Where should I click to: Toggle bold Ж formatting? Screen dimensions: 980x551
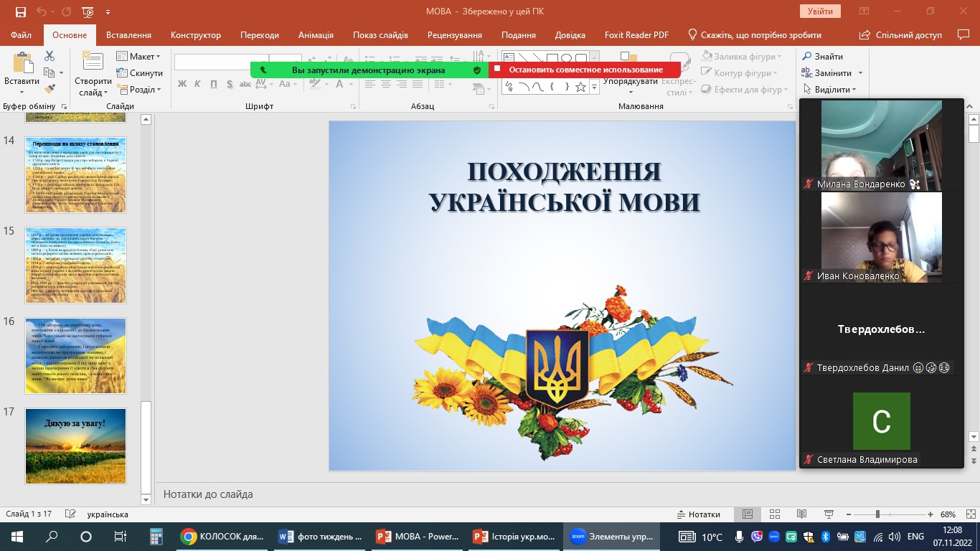(x=182, y=84)
